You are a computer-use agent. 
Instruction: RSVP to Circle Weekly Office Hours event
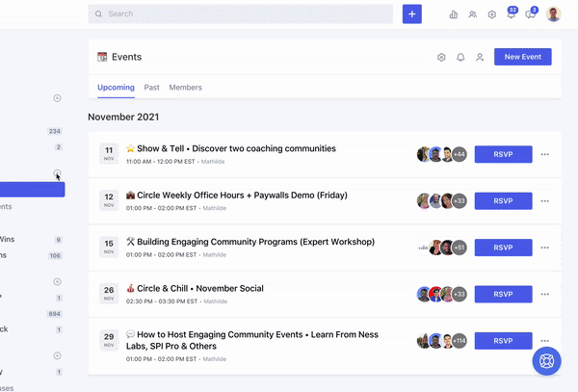point(503,201)
